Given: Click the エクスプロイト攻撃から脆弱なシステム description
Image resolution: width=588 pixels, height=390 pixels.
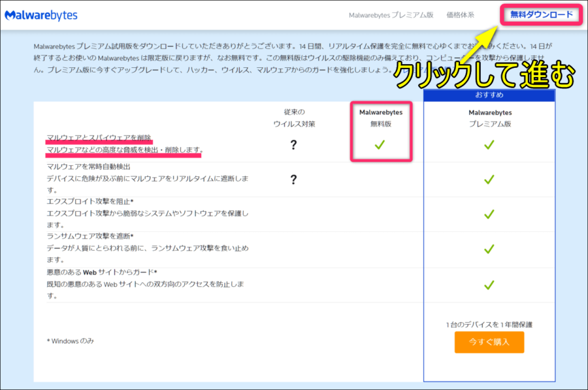Looking at the screenshot, I should point(148,219).
